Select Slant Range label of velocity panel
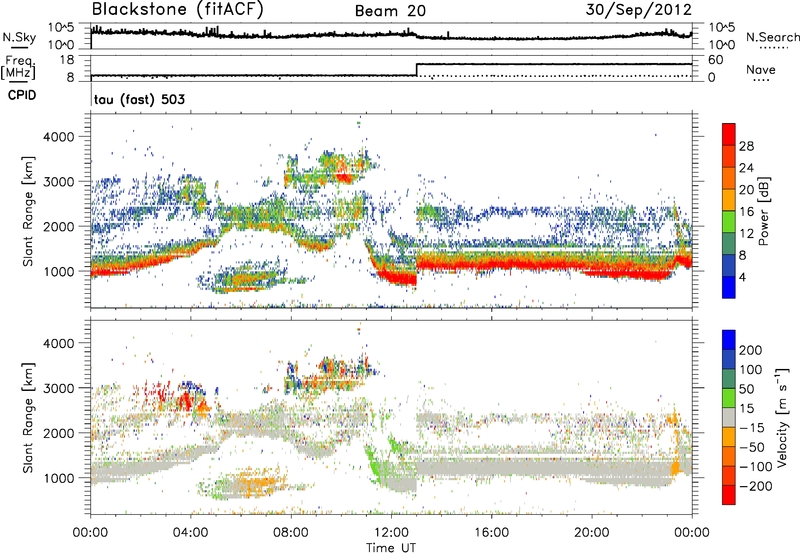The image size is (800, 554). 28,418
